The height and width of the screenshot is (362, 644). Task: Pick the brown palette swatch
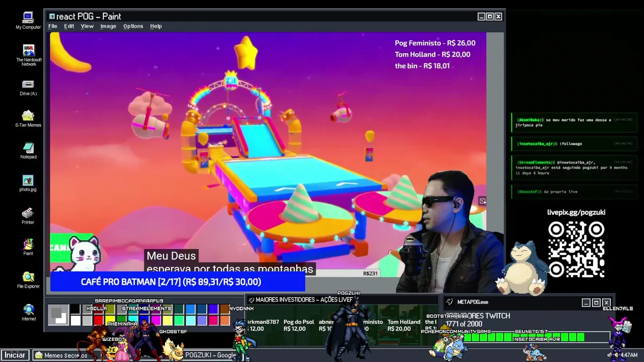click(x=225, y=309)
